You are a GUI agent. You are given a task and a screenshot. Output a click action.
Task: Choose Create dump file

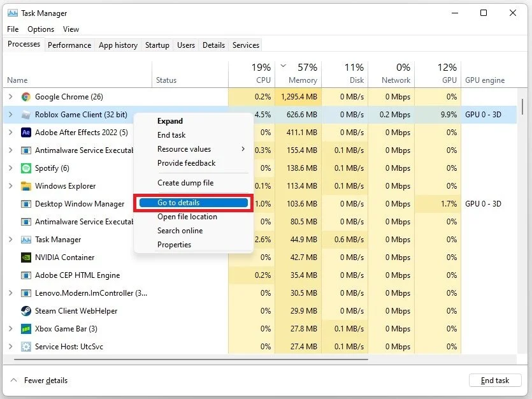point(194,183)
